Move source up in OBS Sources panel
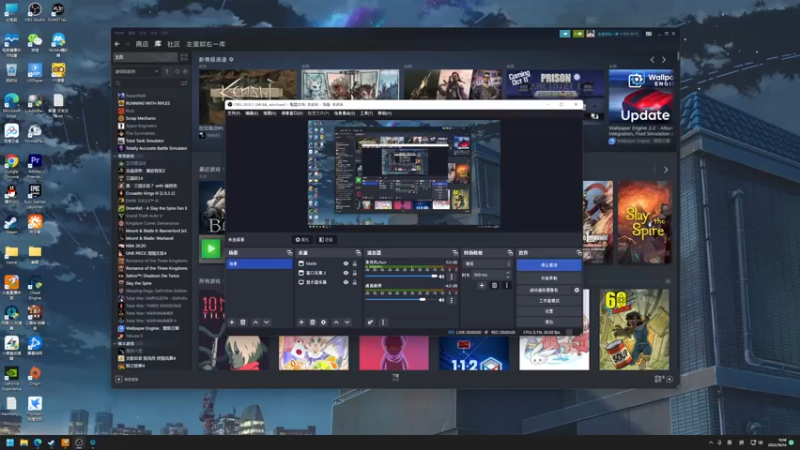The width and height of the screenshot is (800, 450). [x=336, y=322]
